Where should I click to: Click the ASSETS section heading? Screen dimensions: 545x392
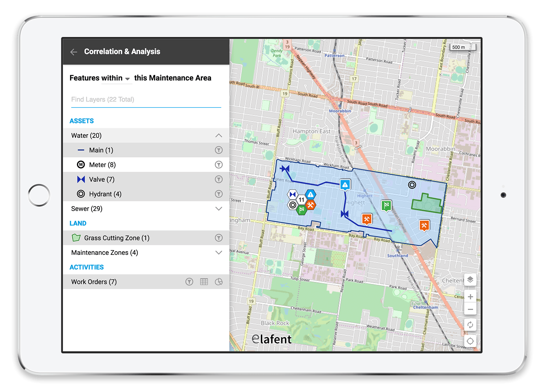[x=82, y=121]
